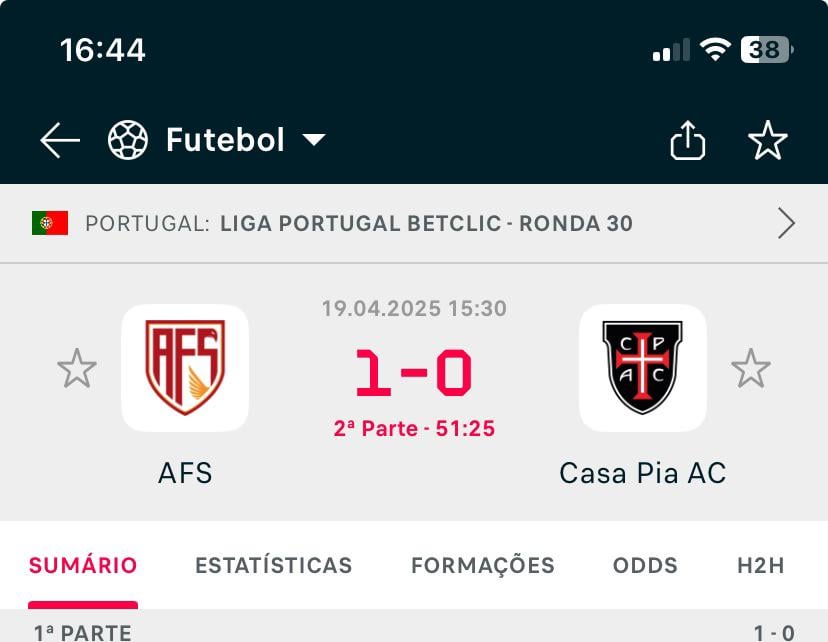The width and height of the screenshot is (828, 642).
Task: Tap the football icon next to Futebol
Action: pyautogui.click(x=127, y=140)
